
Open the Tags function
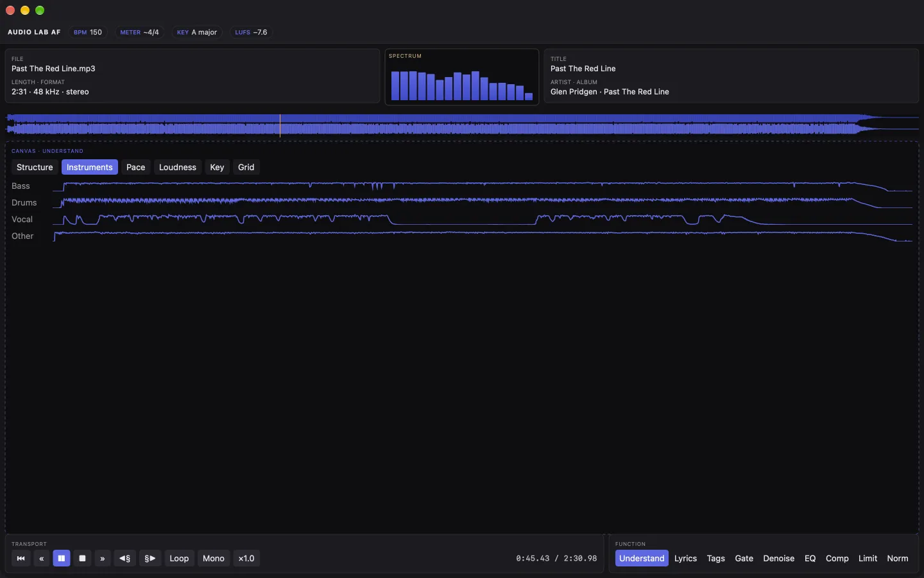[x=716, y=558]
